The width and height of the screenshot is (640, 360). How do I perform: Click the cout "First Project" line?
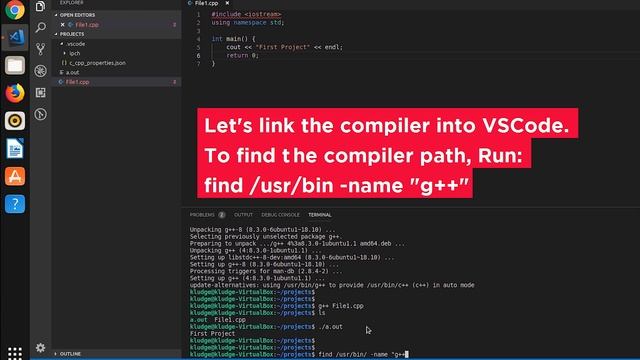284,47
